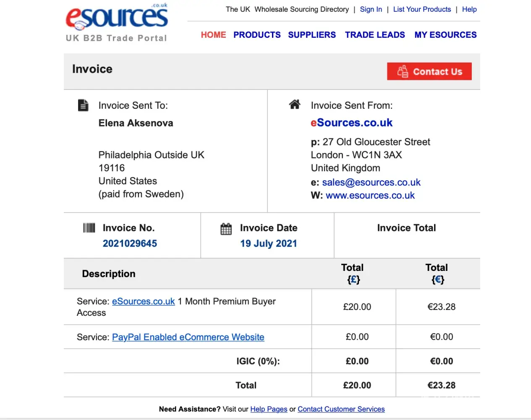The height and width of the screenshot is (420, 531).
Task: Open the PayPal Enabled eCommerce Website link
Action: click(188, 337)
